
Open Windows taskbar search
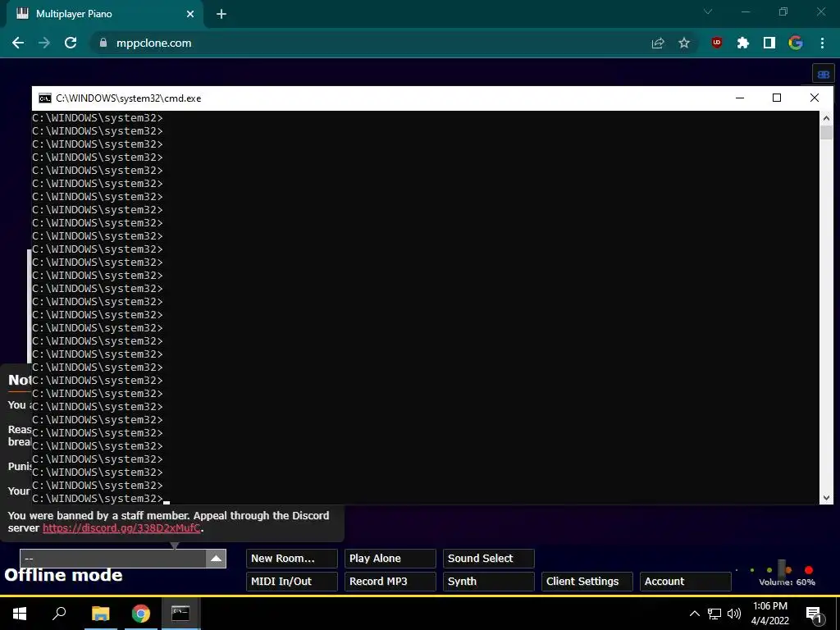[59, 614]
